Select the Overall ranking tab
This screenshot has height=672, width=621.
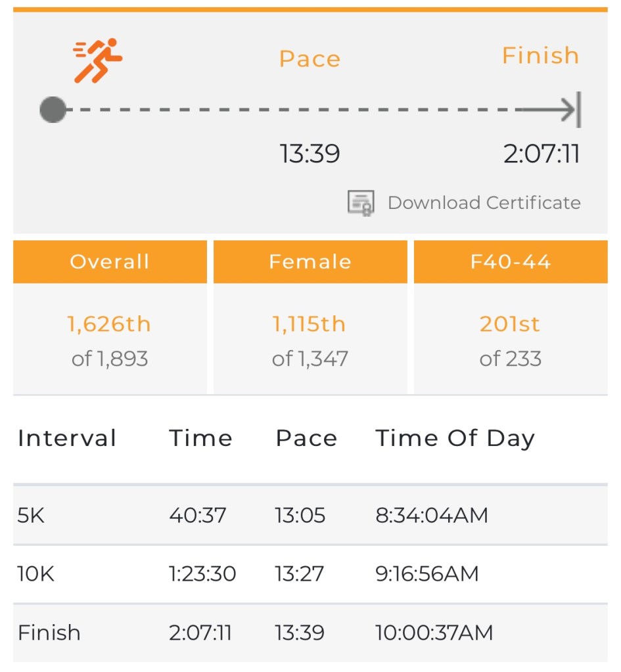tap(110, 261)
